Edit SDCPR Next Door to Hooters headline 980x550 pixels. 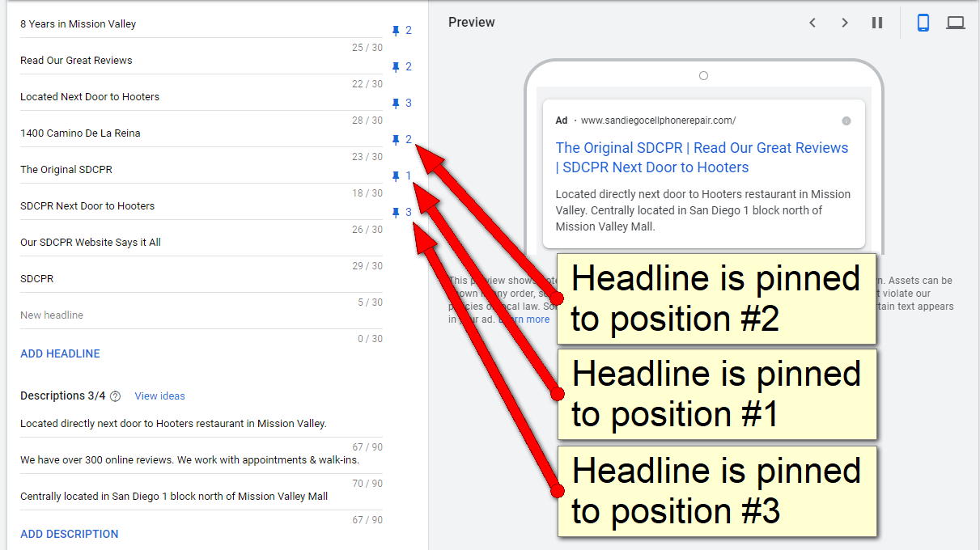[202, 206]
